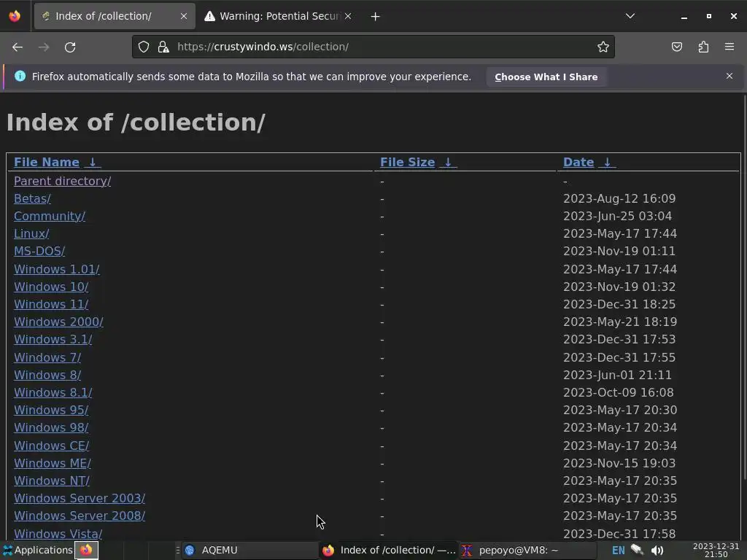
Task: Click date 2023-Oct-09 16:08 for Windows 8.1
Action: click(619, 393)
